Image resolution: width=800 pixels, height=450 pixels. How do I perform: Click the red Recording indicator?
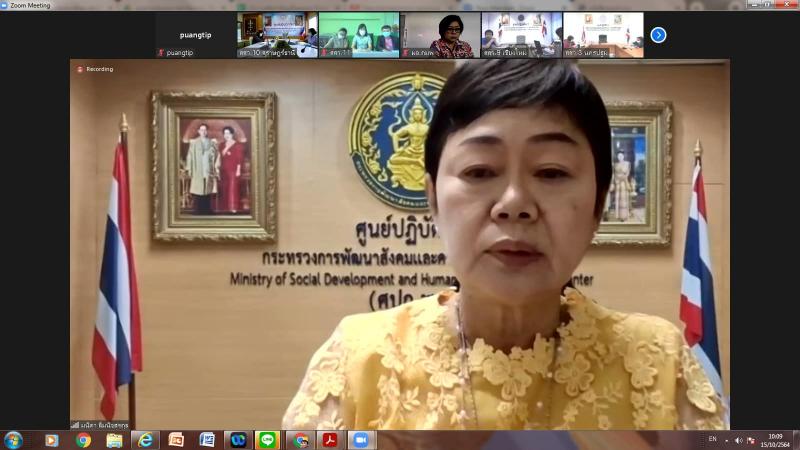pyautogui.click(x=95, y=69)
